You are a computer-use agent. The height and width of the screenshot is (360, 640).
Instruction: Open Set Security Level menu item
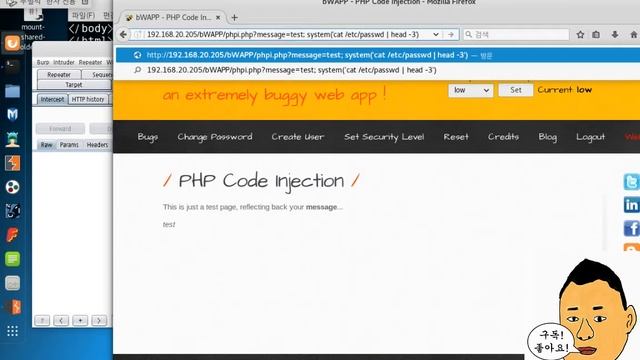pyautogui.click(x=384, y=137)
